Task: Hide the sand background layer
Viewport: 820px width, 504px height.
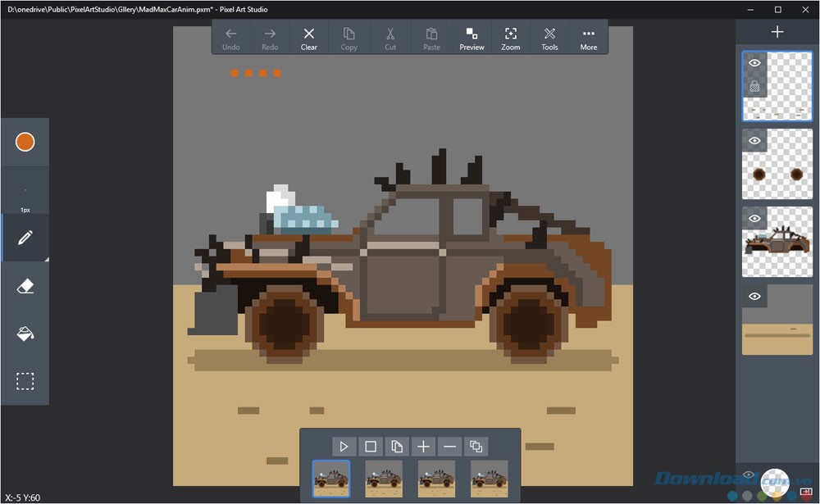Action: [x=754, y=296]
